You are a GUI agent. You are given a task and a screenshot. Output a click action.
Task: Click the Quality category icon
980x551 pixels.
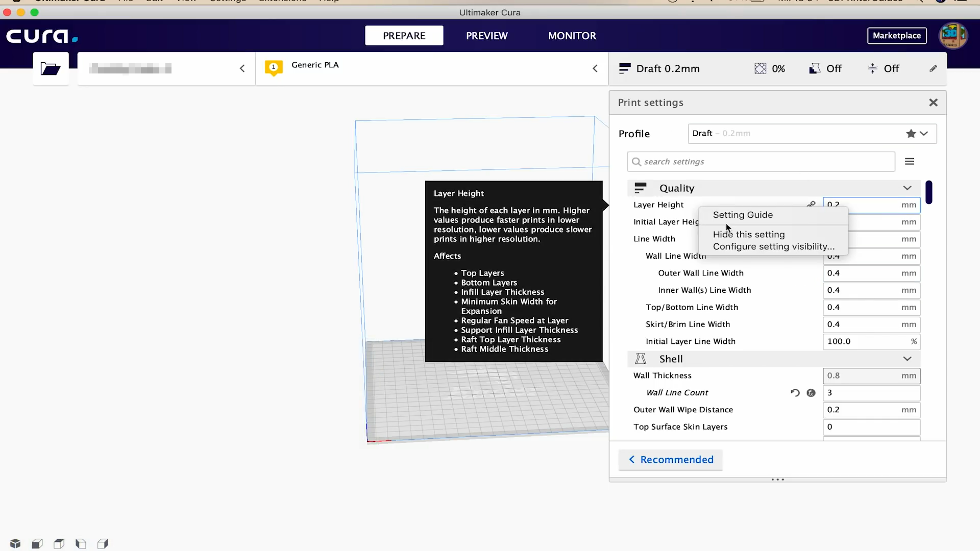click(640, 188)
